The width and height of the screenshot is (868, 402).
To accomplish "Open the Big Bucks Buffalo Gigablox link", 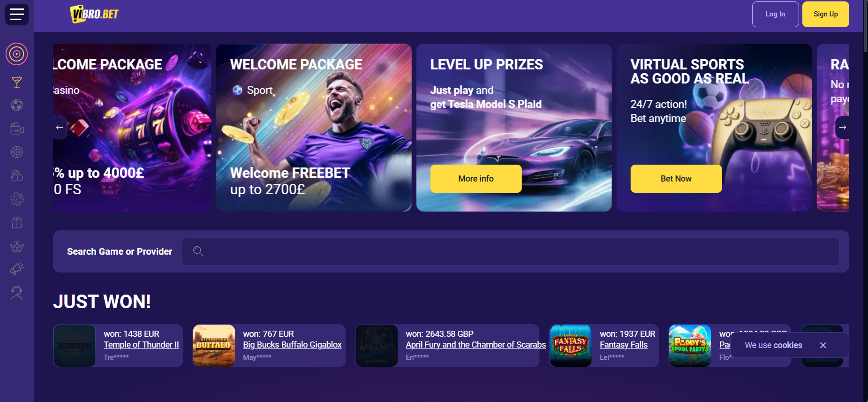I will (292, 345).
